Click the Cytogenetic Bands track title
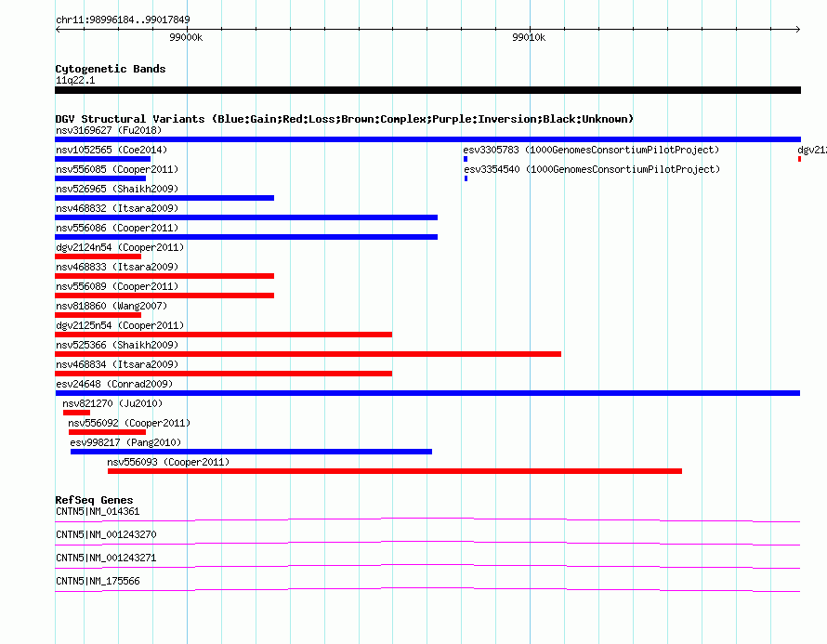The width and height of the screenshot is (827, 644). pos(111,69)
